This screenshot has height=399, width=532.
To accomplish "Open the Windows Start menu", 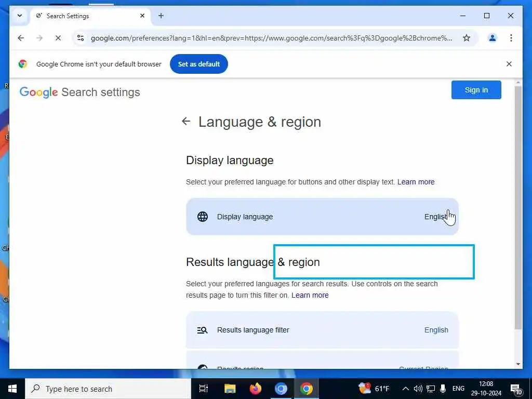I will (12, 389).
